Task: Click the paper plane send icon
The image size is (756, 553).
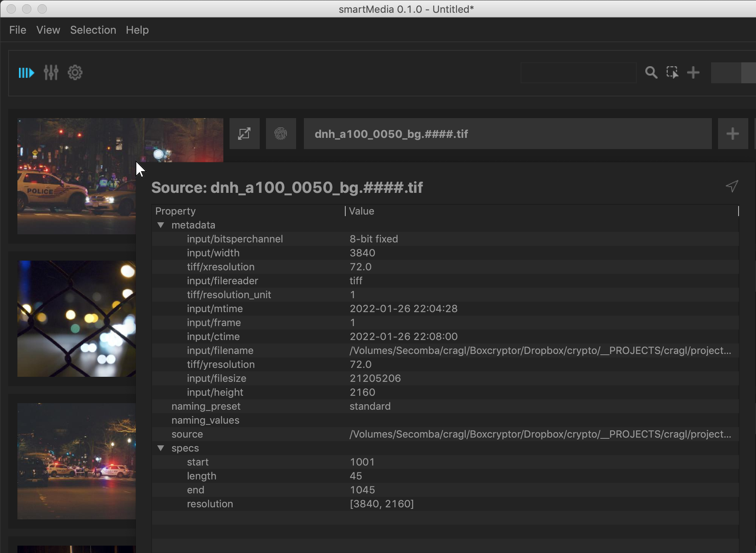Action: 732,186
